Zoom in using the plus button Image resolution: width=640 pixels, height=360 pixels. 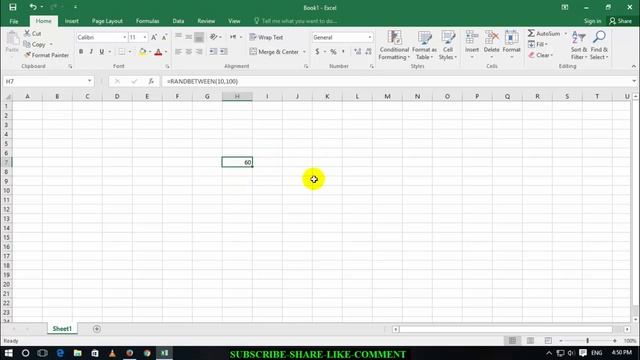[x=615, y=341]
